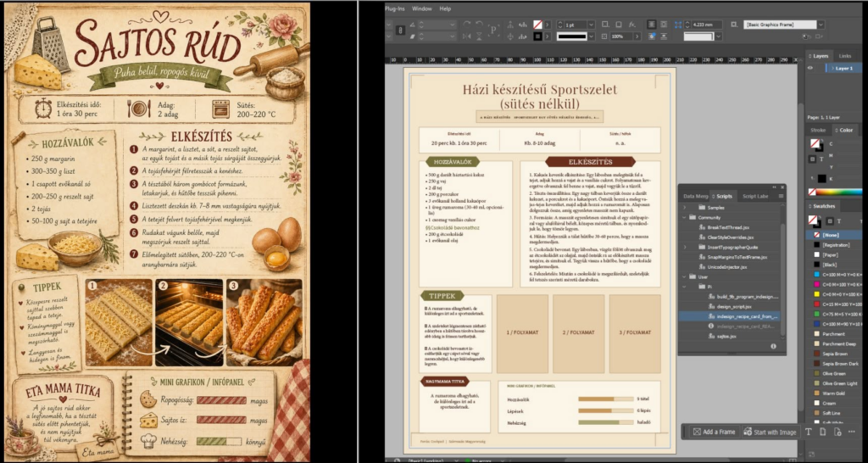Open the Window menu

pyautogui.click(x=422, y=8)
